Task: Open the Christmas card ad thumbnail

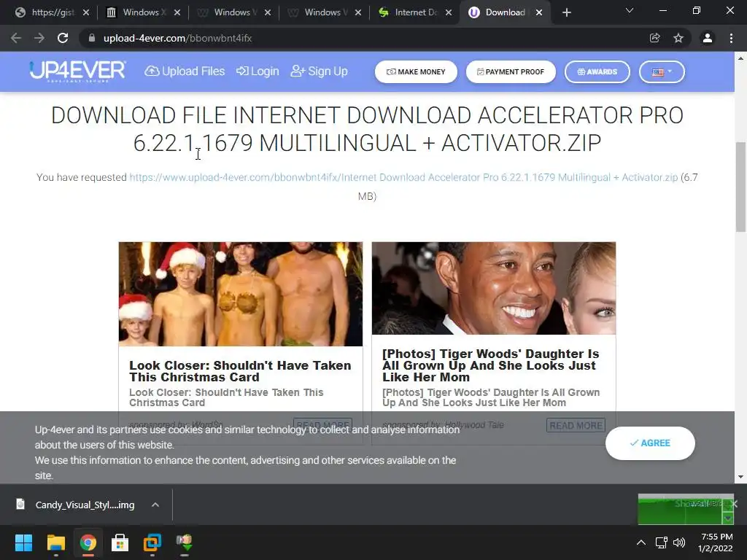Action: pos(241,294)
